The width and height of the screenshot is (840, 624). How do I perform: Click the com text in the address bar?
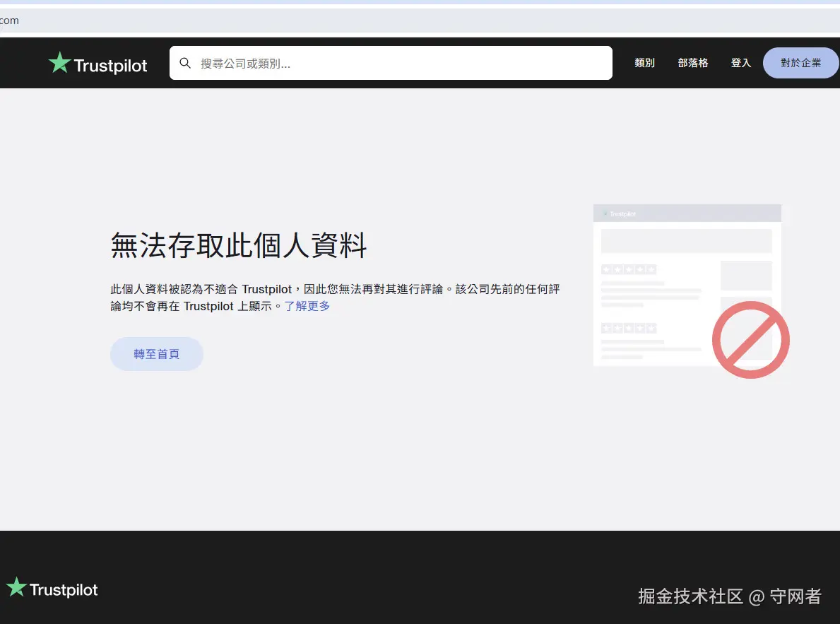point(10,20)
